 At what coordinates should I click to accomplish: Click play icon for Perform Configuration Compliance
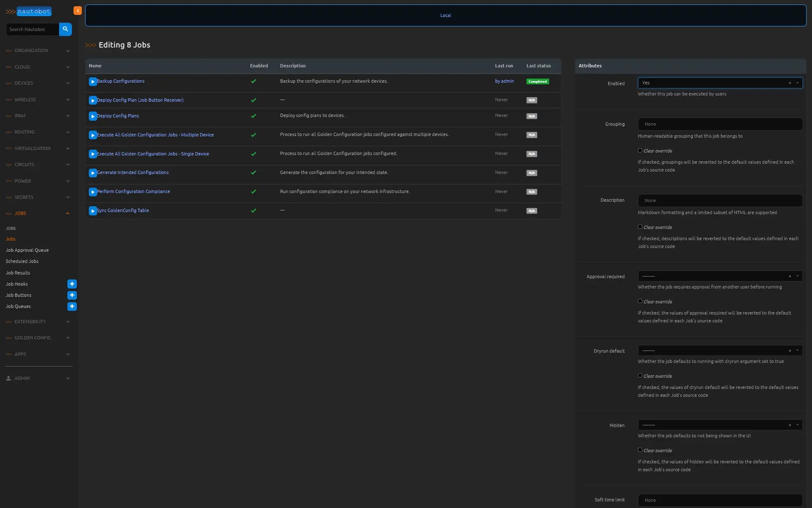(93, 192)
